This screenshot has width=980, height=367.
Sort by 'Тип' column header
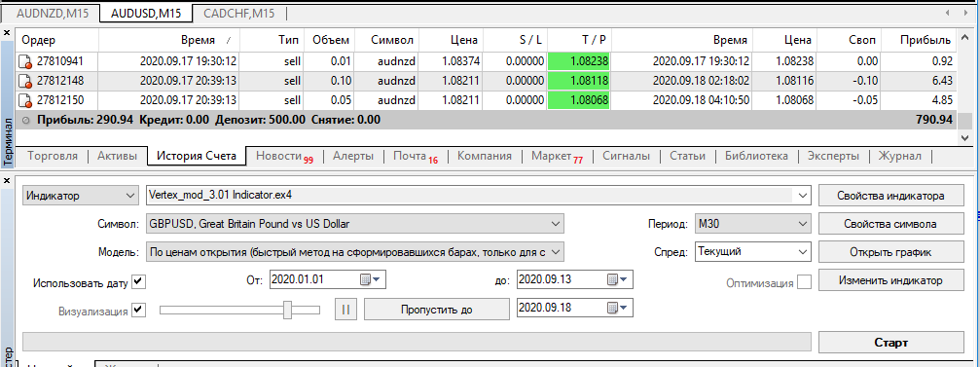[x=272, y=40]
